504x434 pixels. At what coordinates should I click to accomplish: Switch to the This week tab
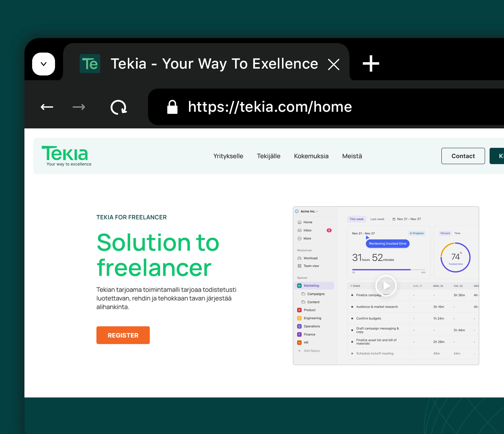(x=356, y=219)
